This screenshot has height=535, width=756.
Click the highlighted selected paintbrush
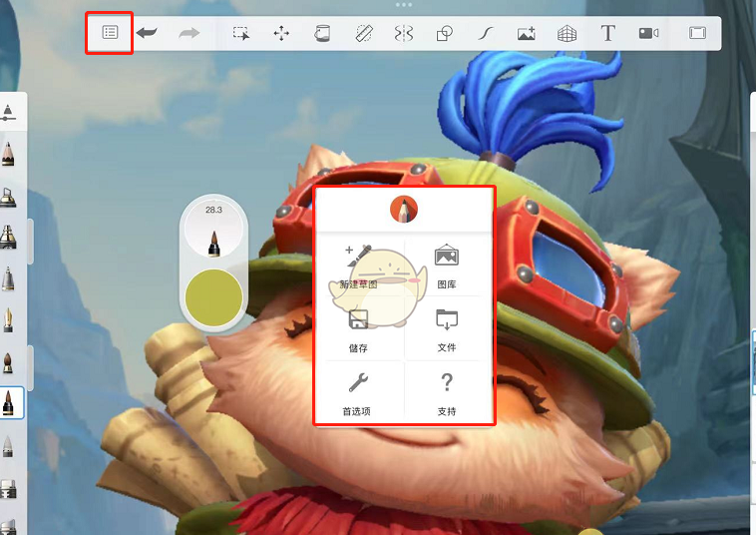tap(10, 402)
